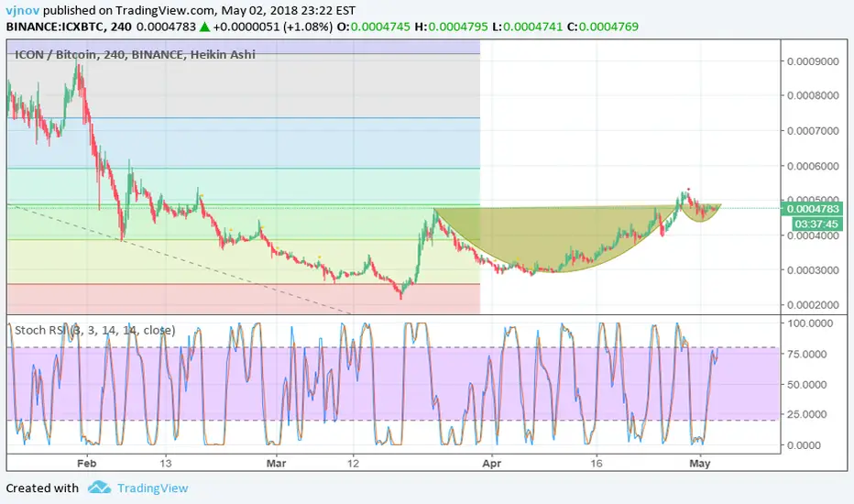Click the TradingView cloud logo icon

point(99,488)
